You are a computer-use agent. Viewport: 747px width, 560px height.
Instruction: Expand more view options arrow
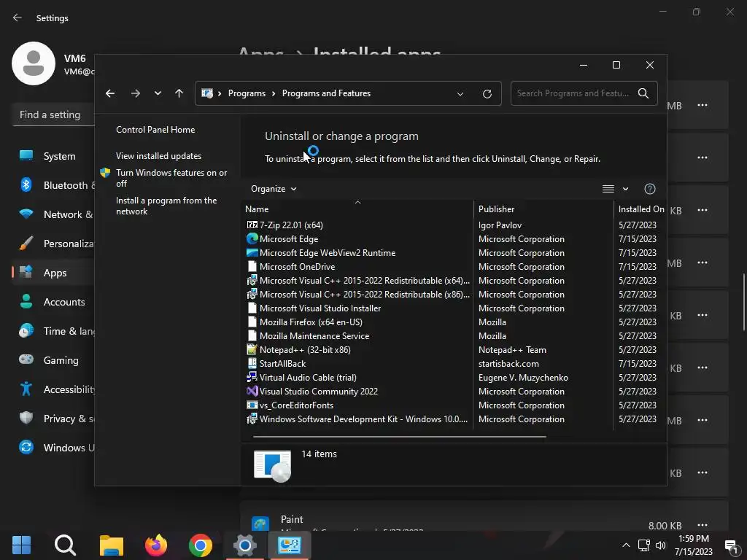click(625, 189)
